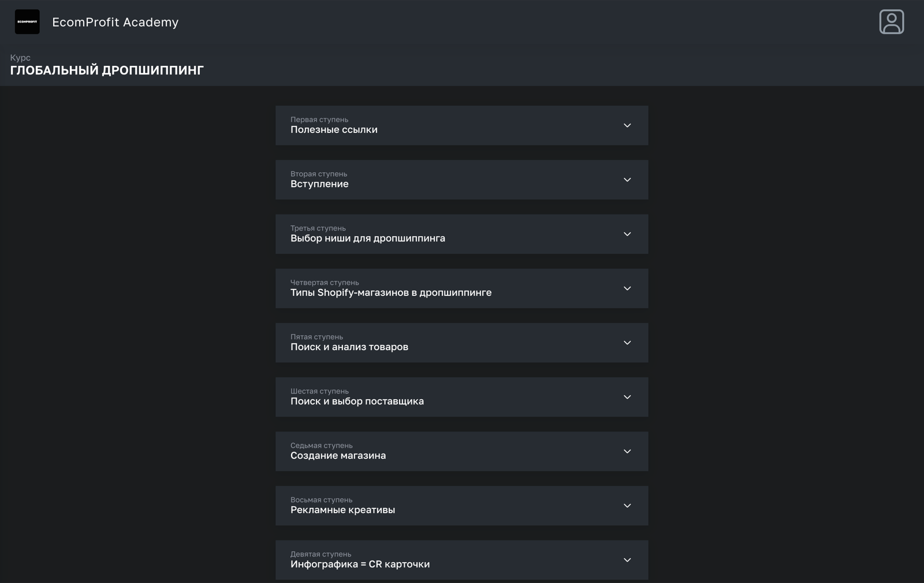Expand chevron on Типы Shopify-магазинов в дропшиппинге
This screenshot has height=583, width=924.
click(x=627, y=288)
